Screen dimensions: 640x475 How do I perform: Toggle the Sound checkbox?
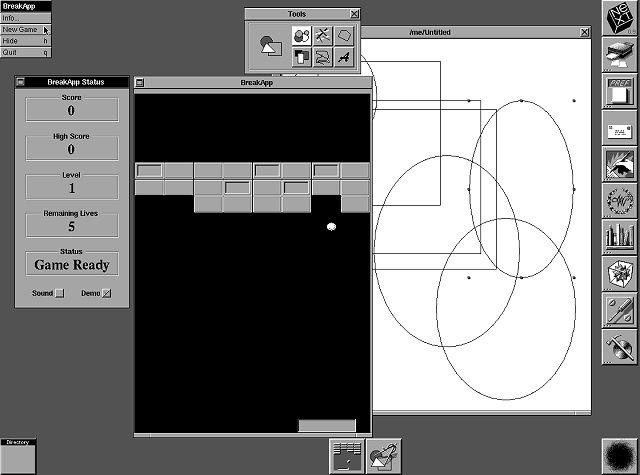[x=60, y=293]
